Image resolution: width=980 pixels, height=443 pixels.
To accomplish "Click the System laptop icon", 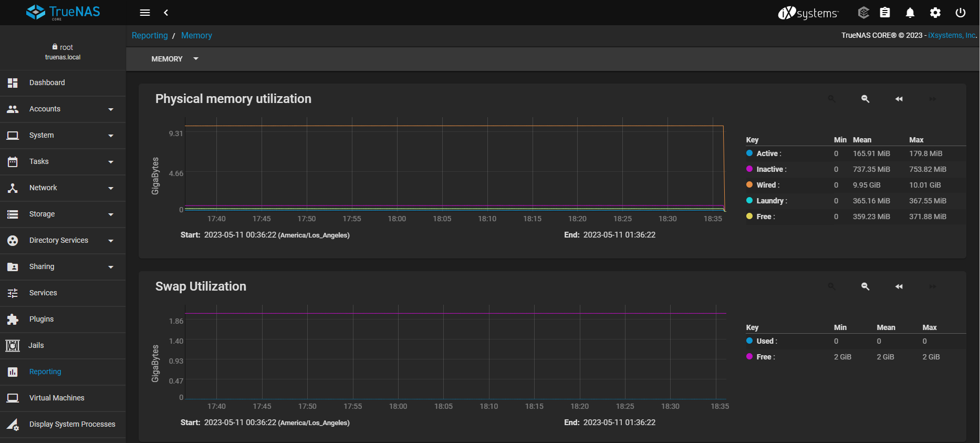I will coord(13,136).
